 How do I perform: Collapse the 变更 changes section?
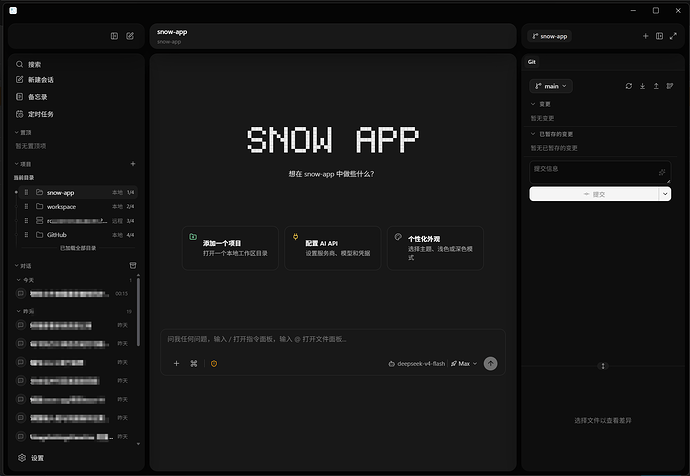540,104
